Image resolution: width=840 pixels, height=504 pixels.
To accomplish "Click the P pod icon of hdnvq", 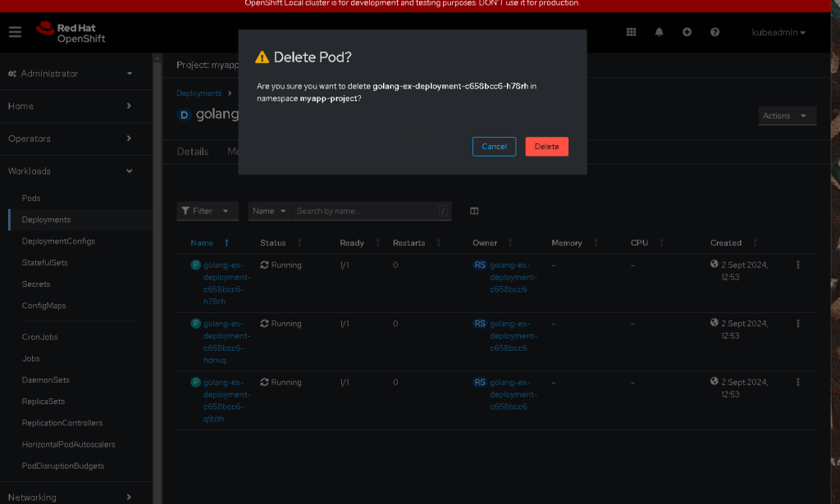I will tap(195, 323).
